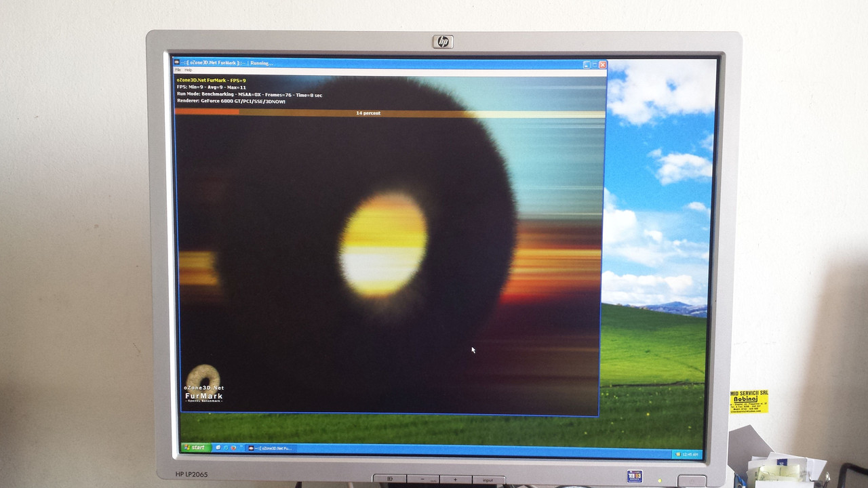868x488 pixels.
Task: Click the system tray notification icon
Action: tap(677, 453)
